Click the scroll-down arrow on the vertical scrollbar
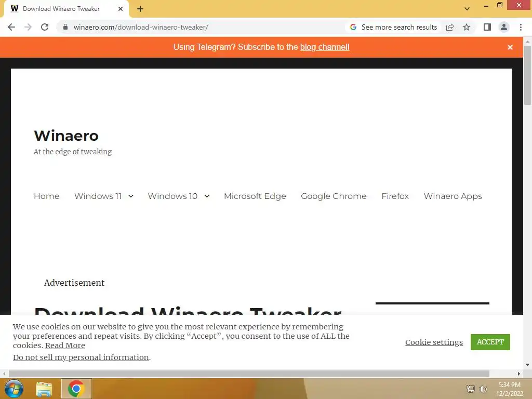The height and width of the screenshot is (399, 532). click(527, 365)
